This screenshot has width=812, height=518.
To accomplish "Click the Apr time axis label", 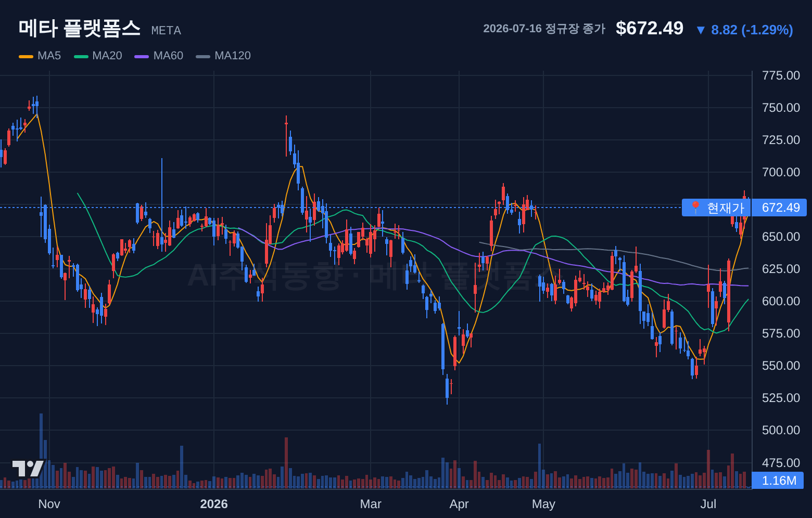I will click(x=459, y=504).
